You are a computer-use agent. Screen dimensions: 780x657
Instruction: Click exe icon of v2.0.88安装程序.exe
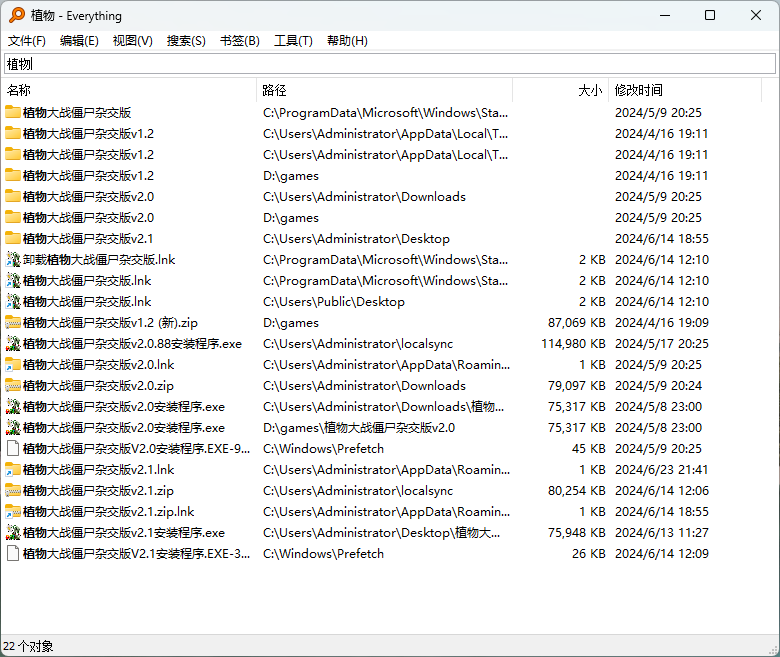click(13, 344)
